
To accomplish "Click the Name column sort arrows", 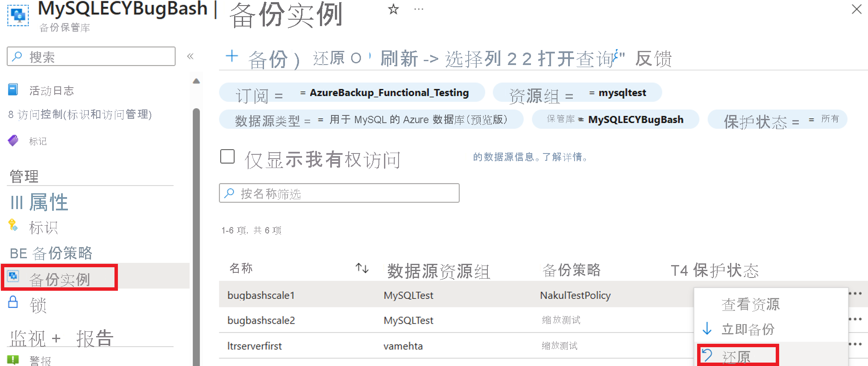I will click(362, 268).
